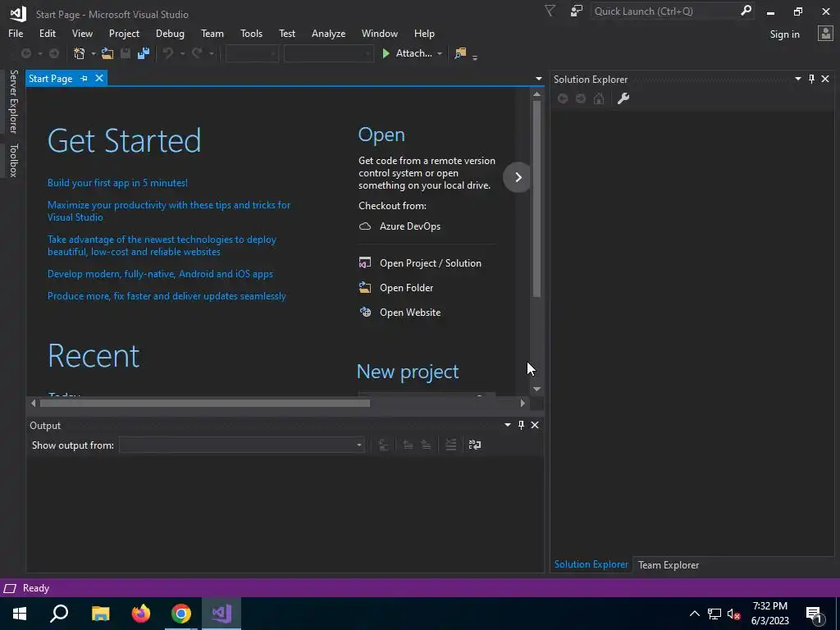
Task: Click the Visual Studio logo icon
Action: click(18, 14)
